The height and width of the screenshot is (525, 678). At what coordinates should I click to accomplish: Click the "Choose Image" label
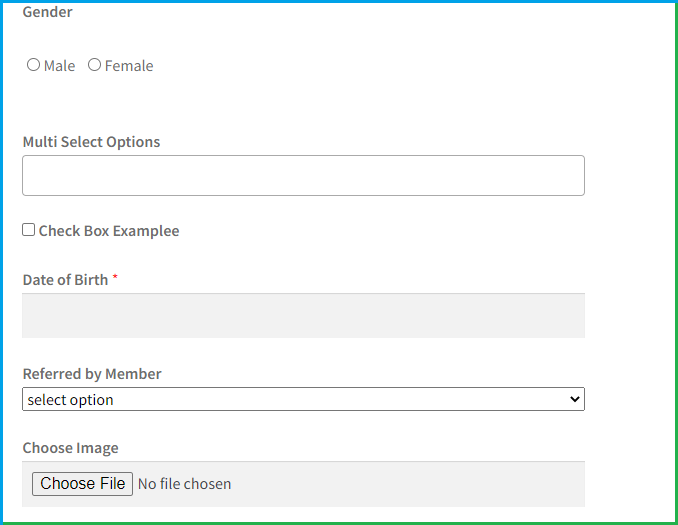(x=70, y=448)
